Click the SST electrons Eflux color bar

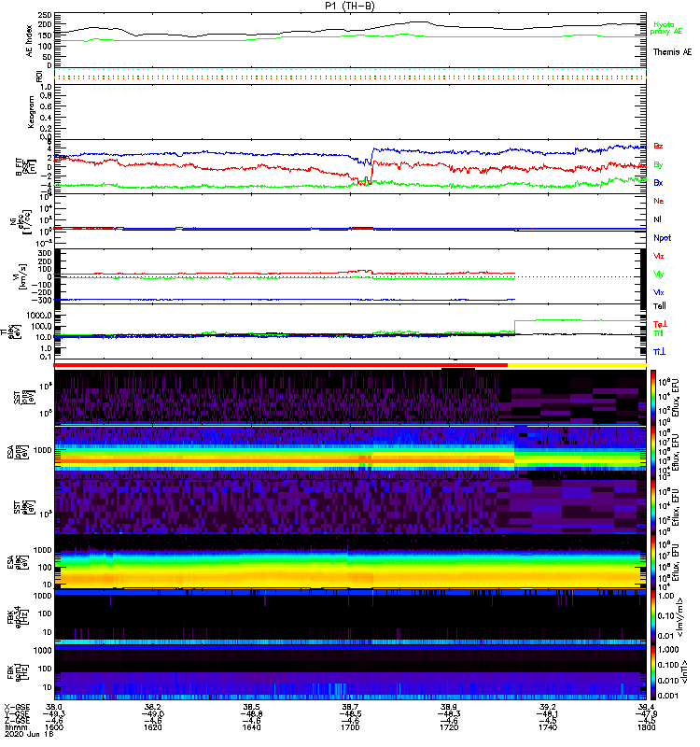click(x=653, y=506)
